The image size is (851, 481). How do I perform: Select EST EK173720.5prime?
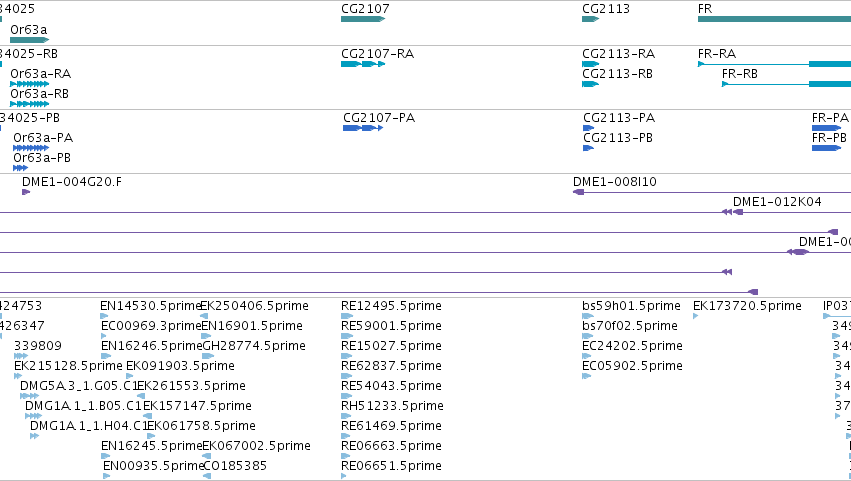[696, 316]
